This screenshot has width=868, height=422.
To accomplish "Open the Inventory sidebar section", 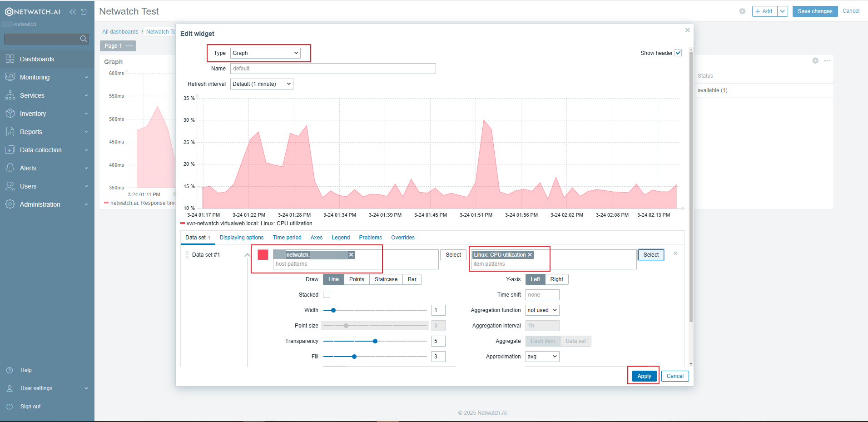I will click(x=33, y=113).
